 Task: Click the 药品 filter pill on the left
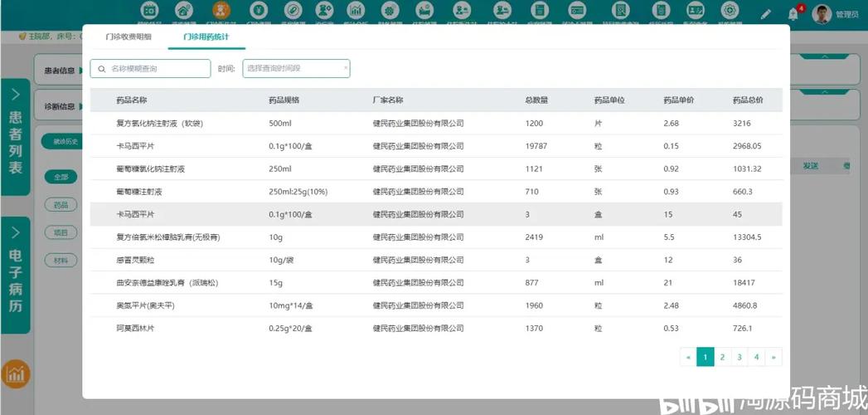[x=61, y=204]
